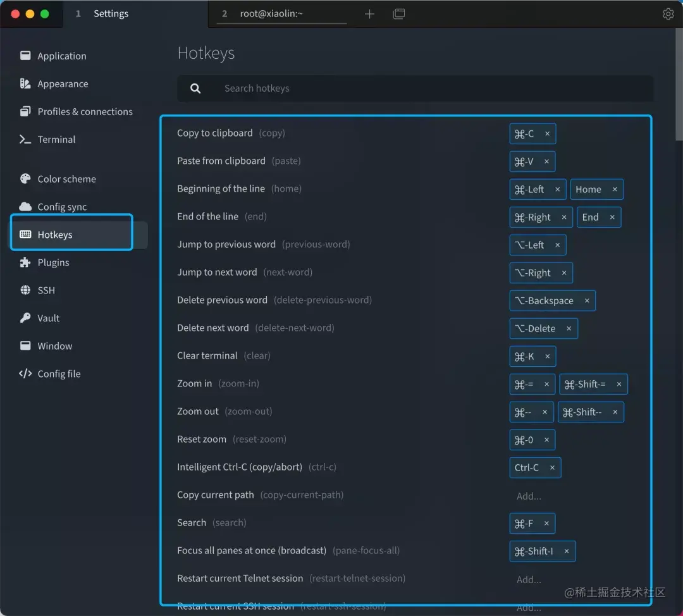The height and width of the screenshot is (616, 683).
Task: Remove the ⌘-Shift-- hotkey
Action: (615, 412)
